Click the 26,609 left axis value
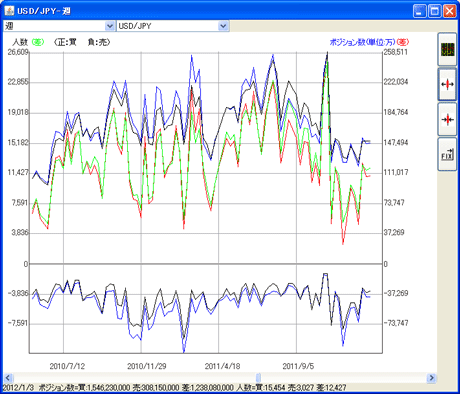 point(19,52)
